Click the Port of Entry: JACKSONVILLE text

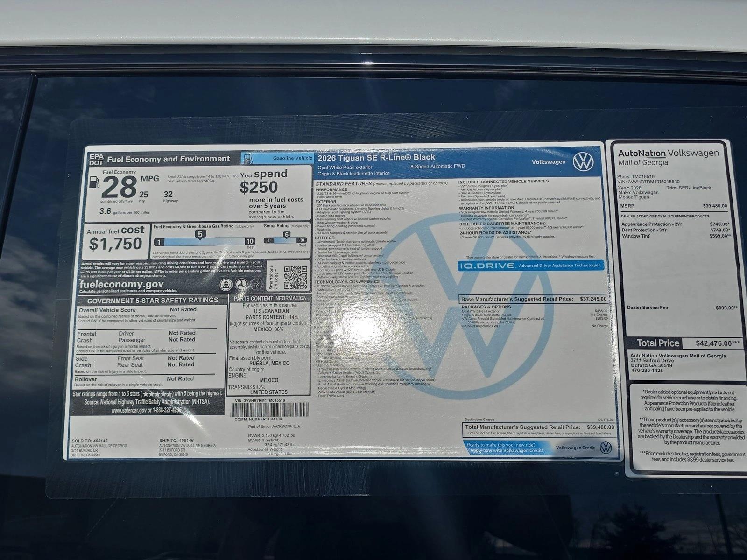coord(274,427)
